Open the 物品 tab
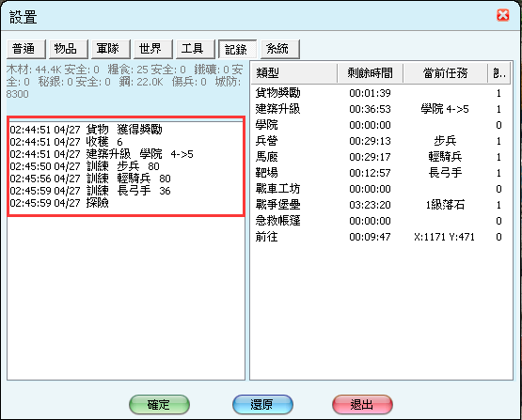This screenshot has width=522, height=420. [x=69, y=49]
